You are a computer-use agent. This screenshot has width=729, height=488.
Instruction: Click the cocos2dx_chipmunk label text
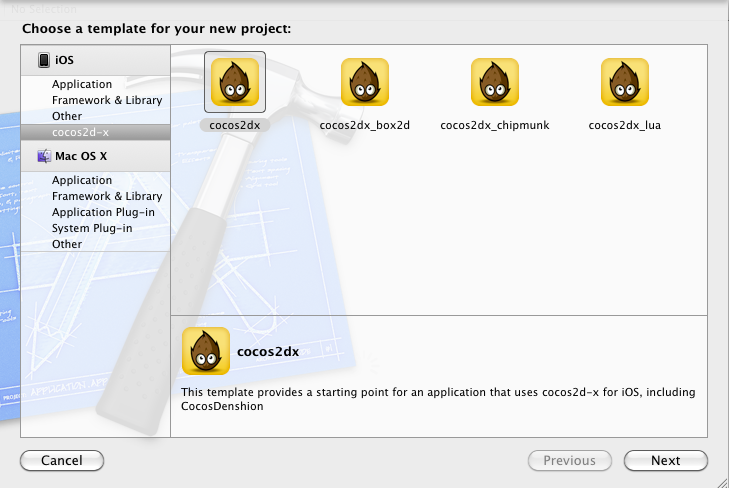click(x=495, y=125)
